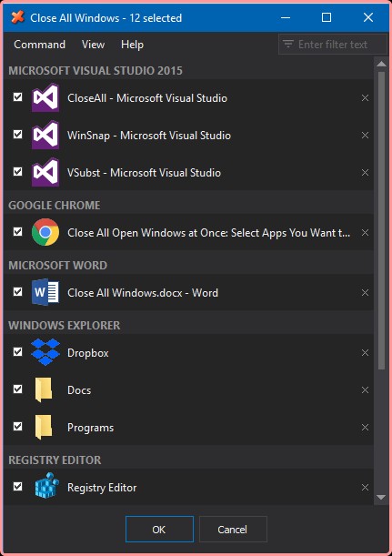Image resolution: width=392 pixels, height=556 pixels.
Task: Click the filter funnel icon
Action: (288, 44)
